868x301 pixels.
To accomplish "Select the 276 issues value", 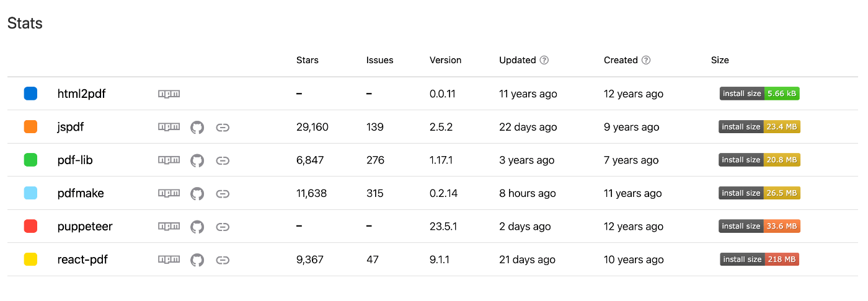I will pyautogui.click(x=376, y=160).
